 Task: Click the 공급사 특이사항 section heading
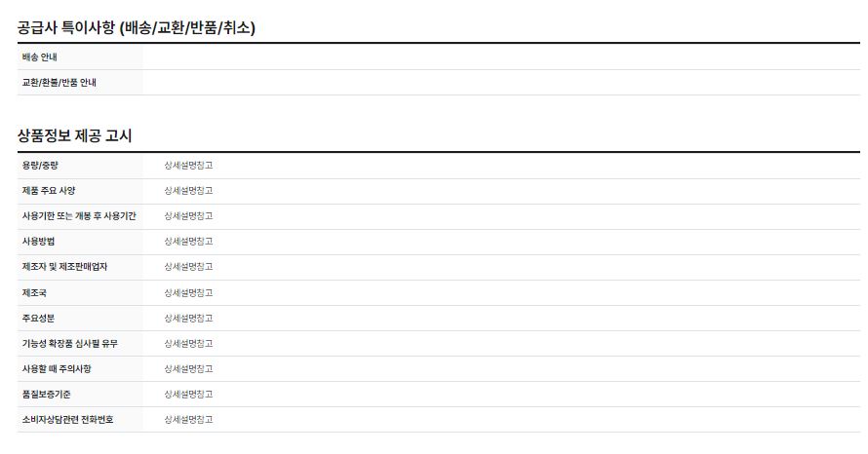(x=137, y=28)
